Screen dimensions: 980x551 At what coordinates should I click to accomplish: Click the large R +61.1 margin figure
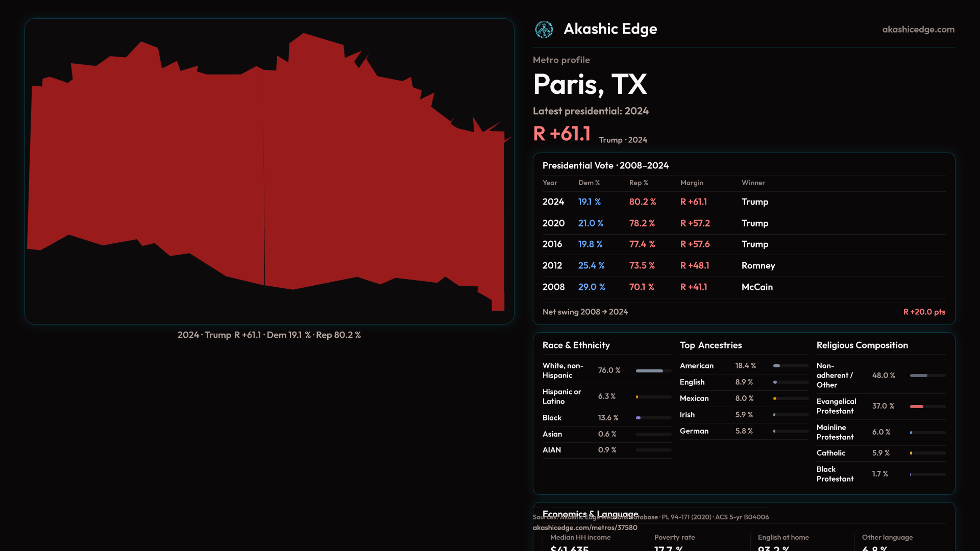pos(562,134)
